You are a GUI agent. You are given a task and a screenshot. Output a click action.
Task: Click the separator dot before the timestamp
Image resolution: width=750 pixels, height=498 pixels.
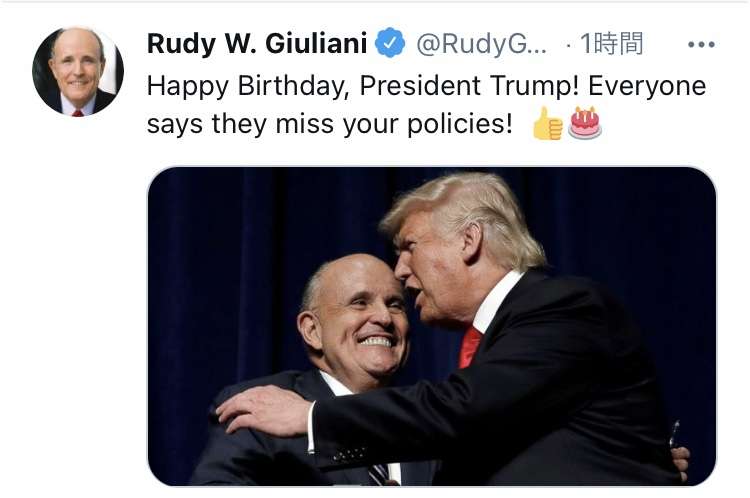point(568,44)
